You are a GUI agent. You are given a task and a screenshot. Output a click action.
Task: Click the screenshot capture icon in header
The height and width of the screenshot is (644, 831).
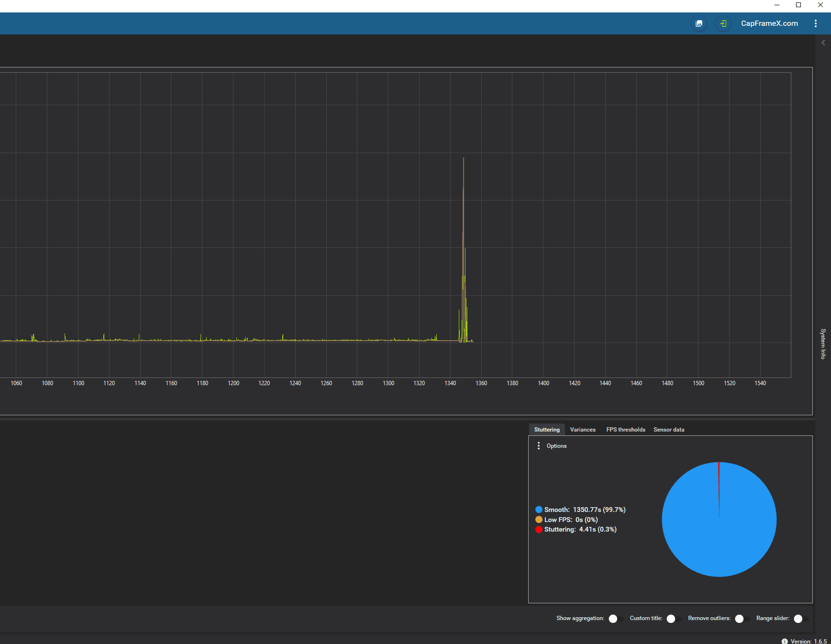click(x=699, y=23)
